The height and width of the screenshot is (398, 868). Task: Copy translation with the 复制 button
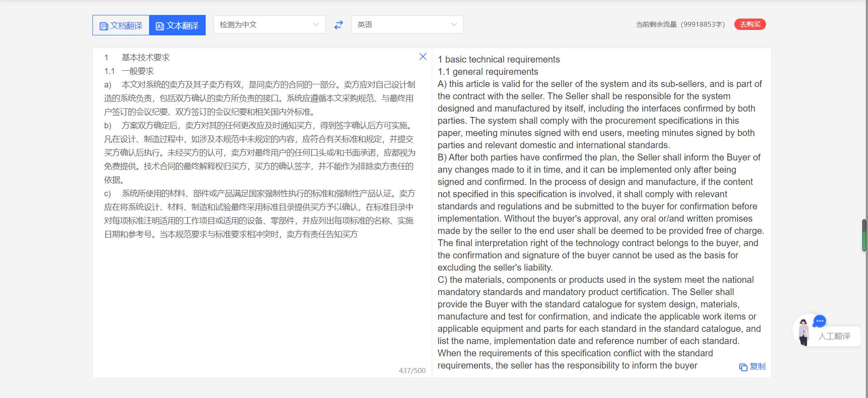(752, 366)
